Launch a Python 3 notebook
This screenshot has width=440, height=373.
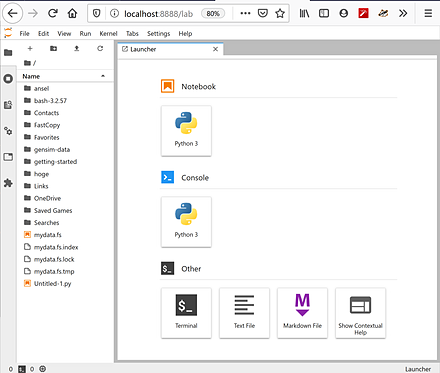[x=186, y=131]
